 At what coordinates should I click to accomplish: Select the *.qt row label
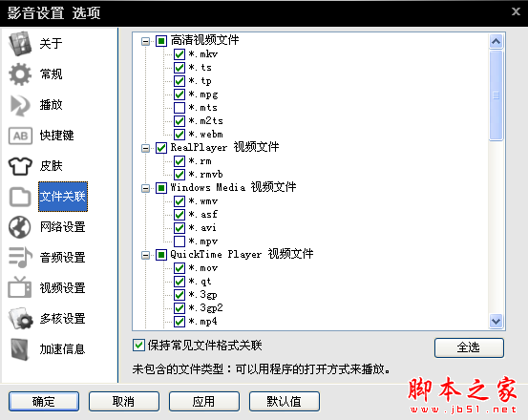click(x=200, y=282)
